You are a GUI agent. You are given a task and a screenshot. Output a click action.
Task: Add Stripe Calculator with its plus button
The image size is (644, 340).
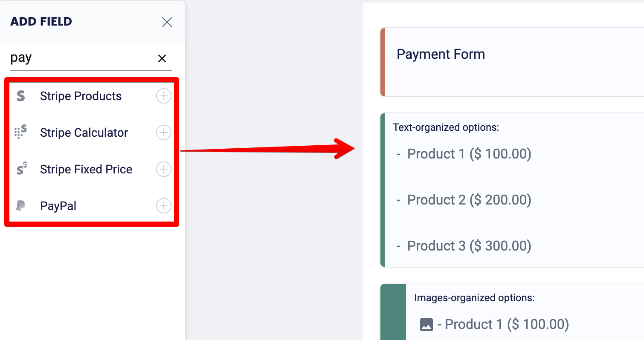[x=163, y=133]
